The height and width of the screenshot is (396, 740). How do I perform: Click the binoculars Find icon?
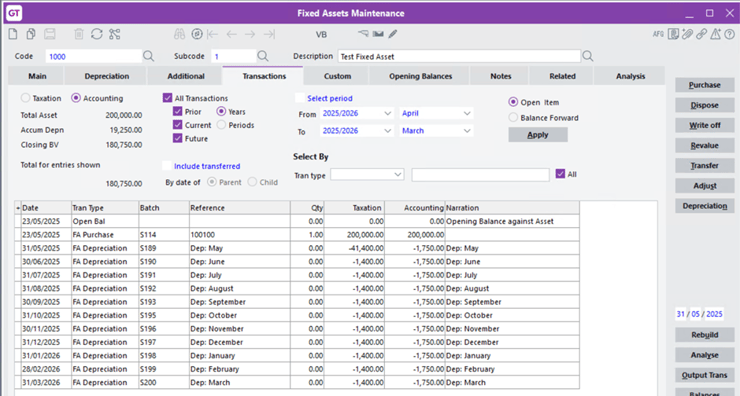coord(179,34)
